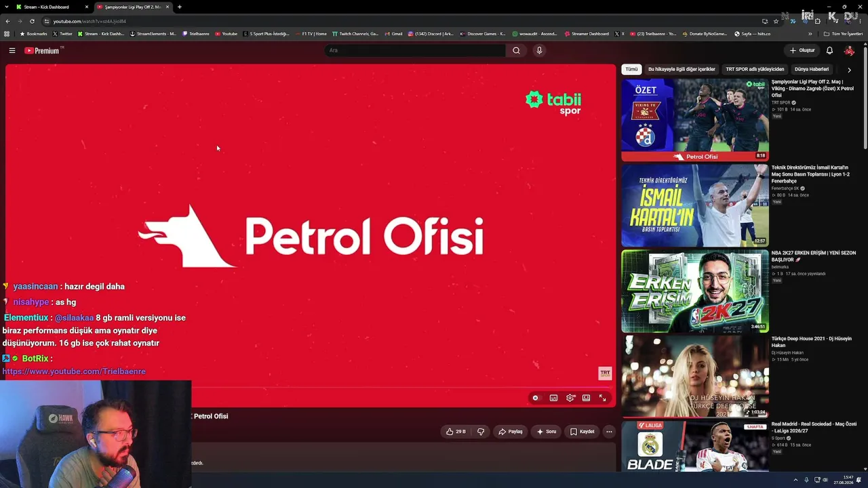
Task: Open Viking - Dinamo Zagreb özet thumbnail
Action: pyautogui.click(x=695, y=120)
